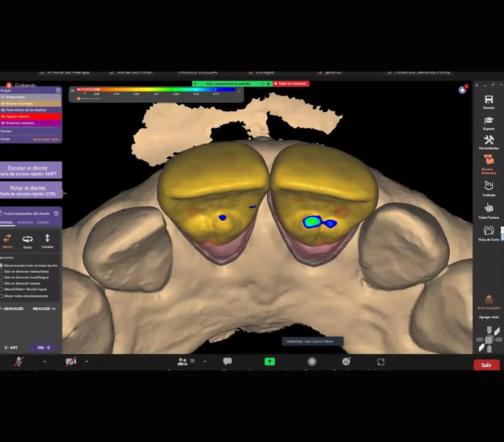The image size is (504, 442).
Task: Select the Escalar tooth tool
Action: pyautogui.click(x=47, y=239)
